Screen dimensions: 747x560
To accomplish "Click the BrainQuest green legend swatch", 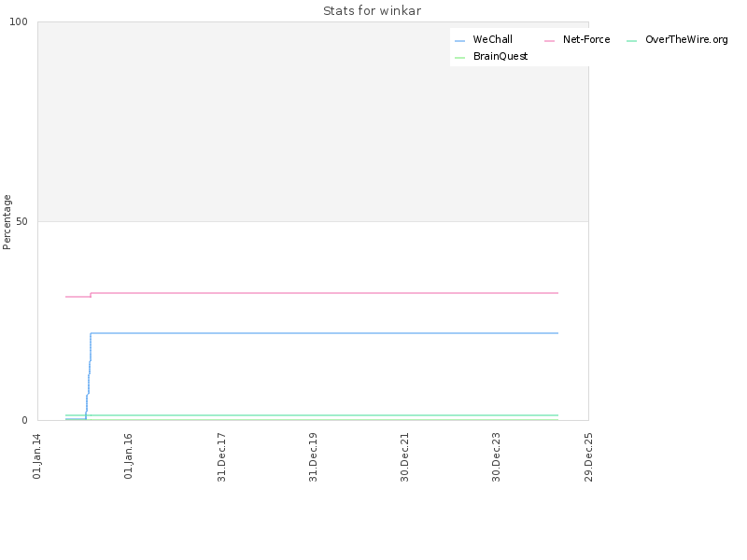I will 459,58.
